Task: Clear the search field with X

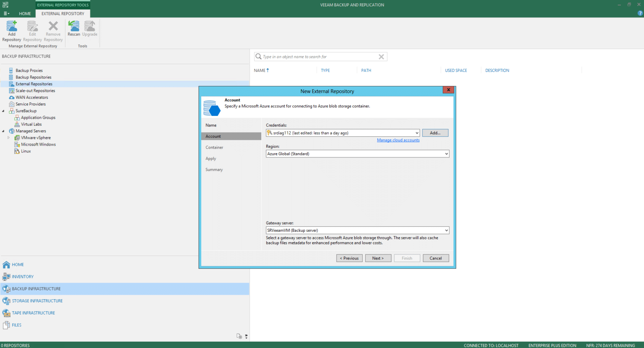Action: pyautogui.click(x=381, y=57)
